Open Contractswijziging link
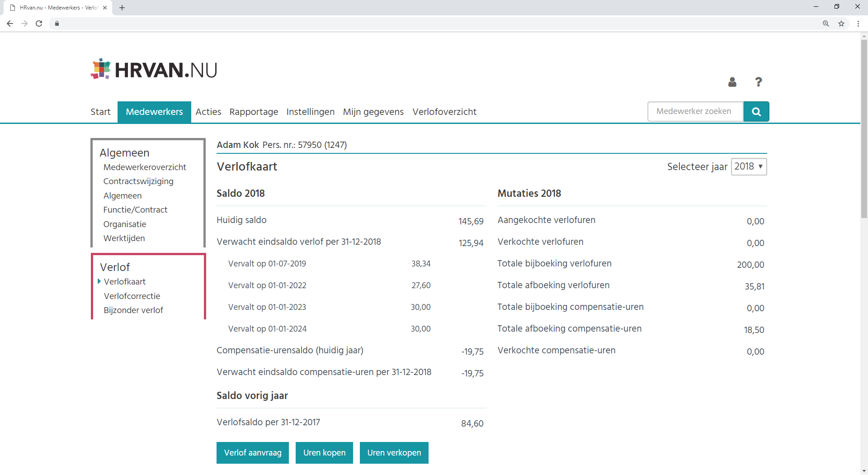 [138, 181]
